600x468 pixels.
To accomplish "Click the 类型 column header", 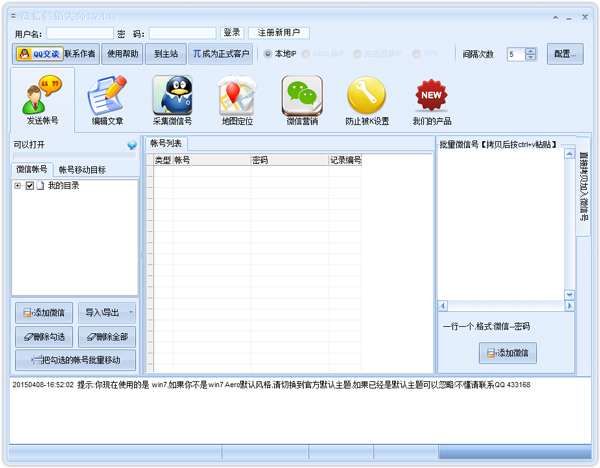I will pyautogui.click(x=163, y=160).
